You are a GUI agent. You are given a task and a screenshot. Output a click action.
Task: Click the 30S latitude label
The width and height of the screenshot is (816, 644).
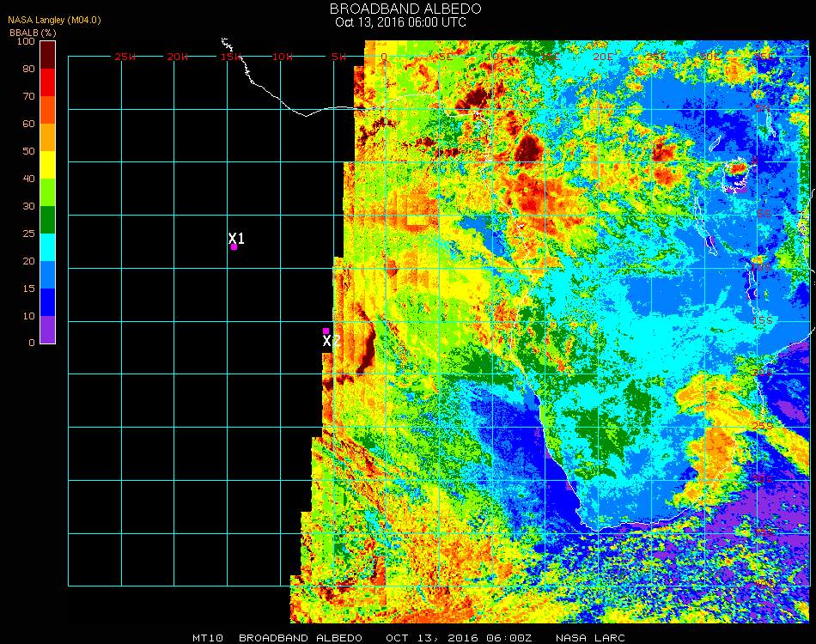pyautogui.click(x=763, y=479)
